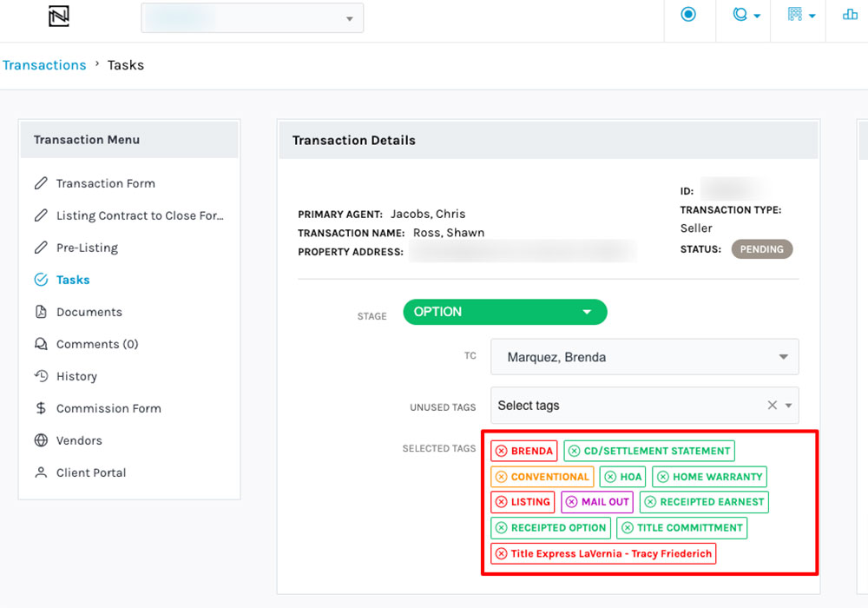868x608 pixels.
Task: Click the person icon beside Client Portal
Action: [41, 473]
